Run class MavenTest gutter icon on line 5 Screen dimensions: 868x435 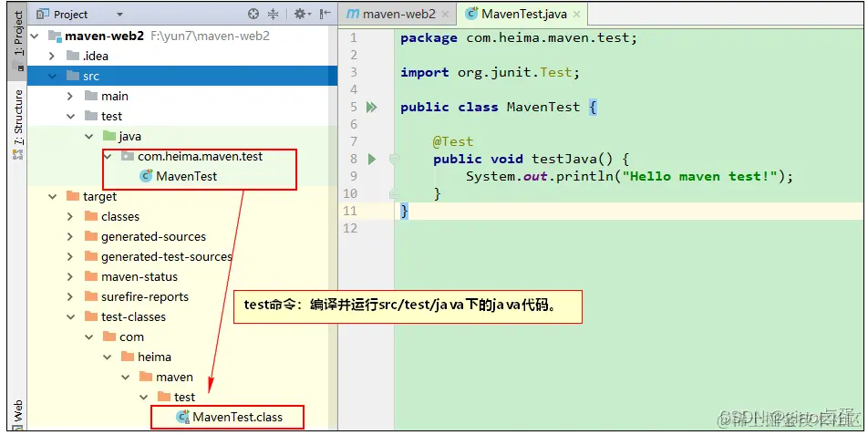click(371, 107)
